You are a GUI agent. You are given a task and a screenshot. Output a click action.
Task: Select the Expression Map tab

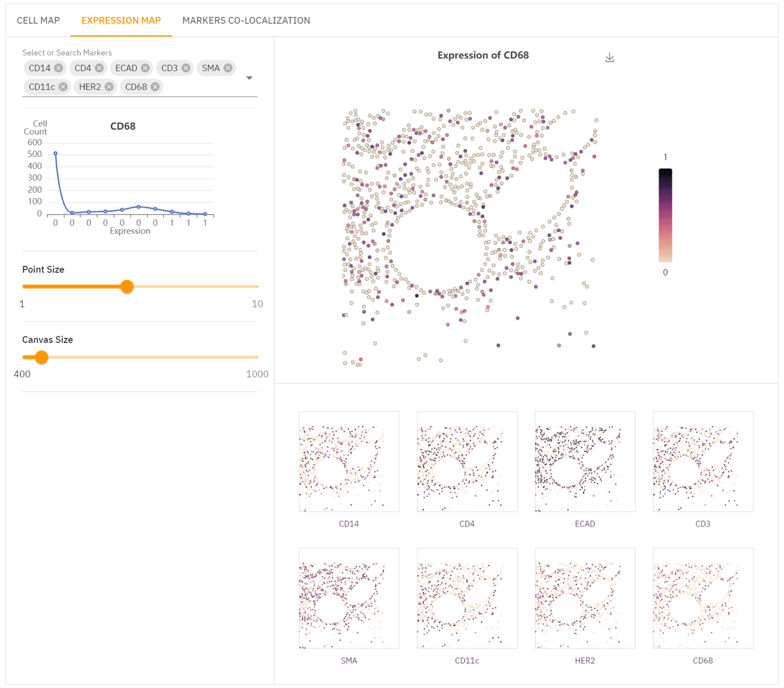121,20
